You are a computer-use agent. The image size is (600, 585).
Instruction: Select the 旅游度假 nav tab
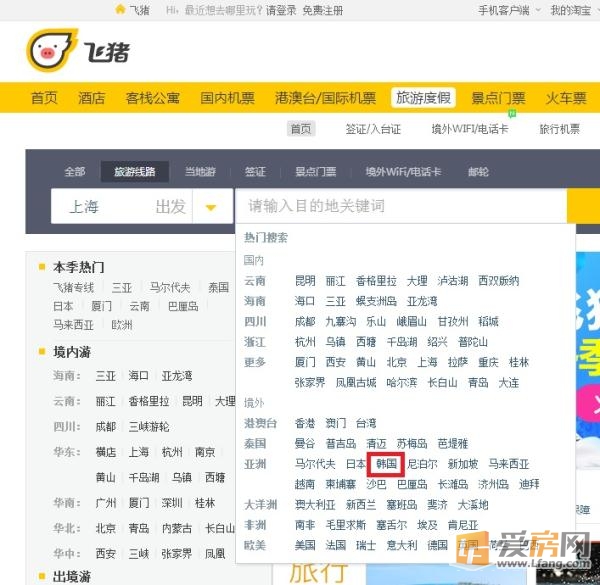[x=423, y=98]
